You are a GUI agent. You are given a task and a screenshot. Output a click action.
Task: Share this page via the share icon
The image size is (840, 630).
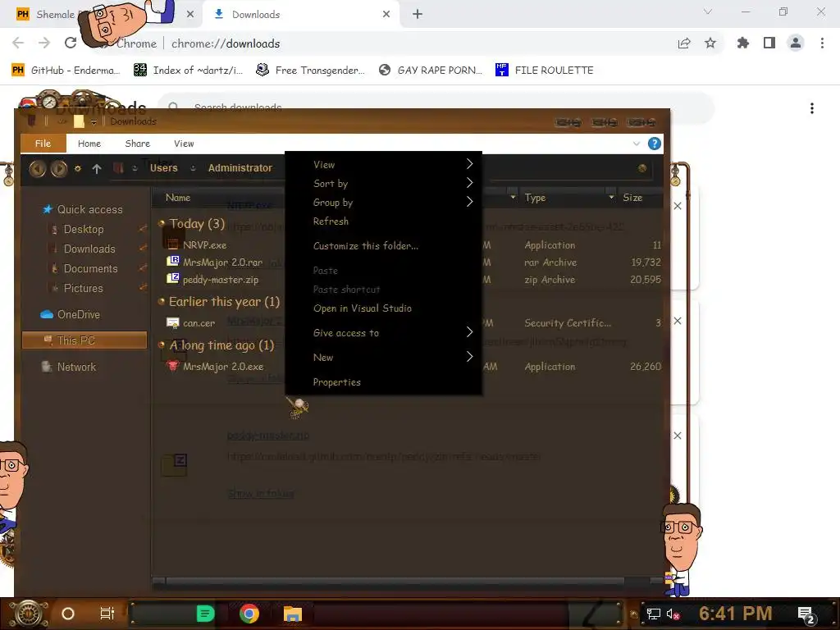coord(684,43)
